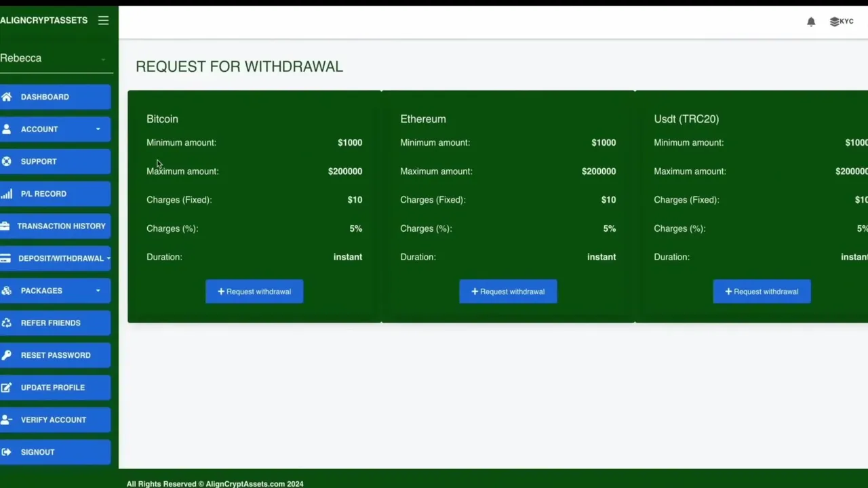Click the Transaction History briefcase icon

5,226
